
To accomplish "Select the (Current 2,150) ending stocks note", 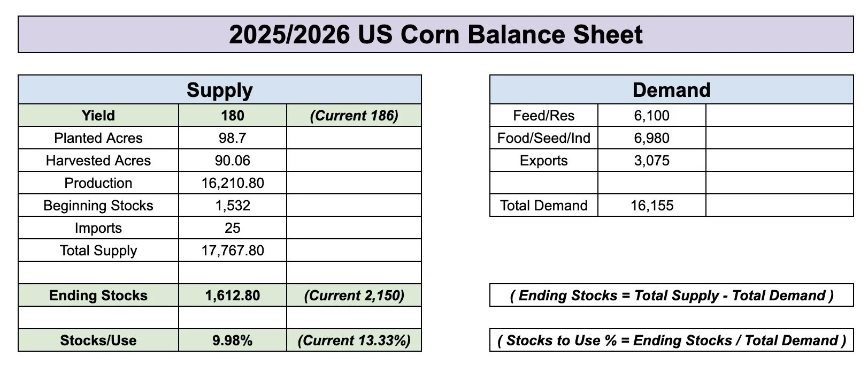I will 354,295.
